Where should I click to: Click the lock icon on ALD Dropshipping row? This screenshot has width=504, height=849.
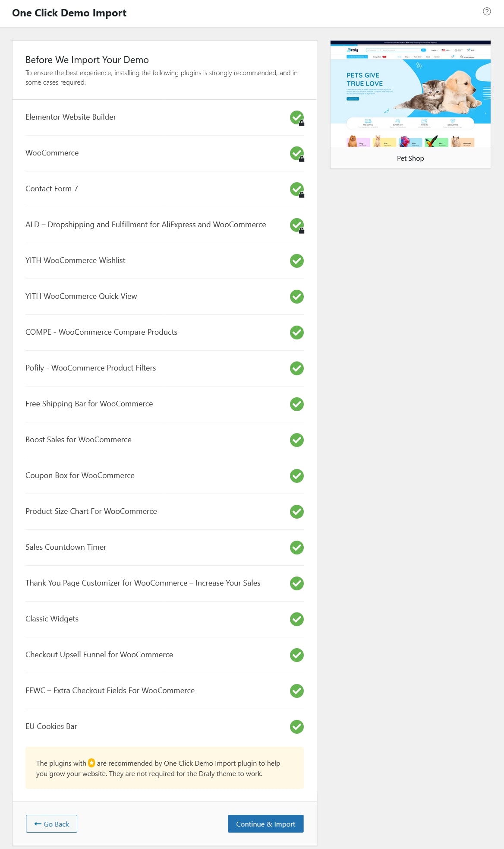(x=302, y=231)
